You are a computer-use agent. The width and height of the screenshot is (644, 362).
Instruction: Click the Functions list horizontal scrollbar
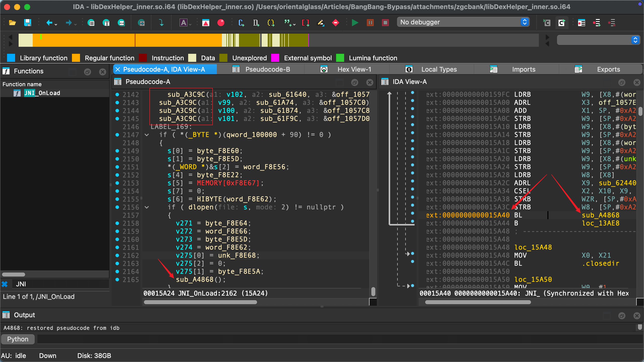coord(14,275)
